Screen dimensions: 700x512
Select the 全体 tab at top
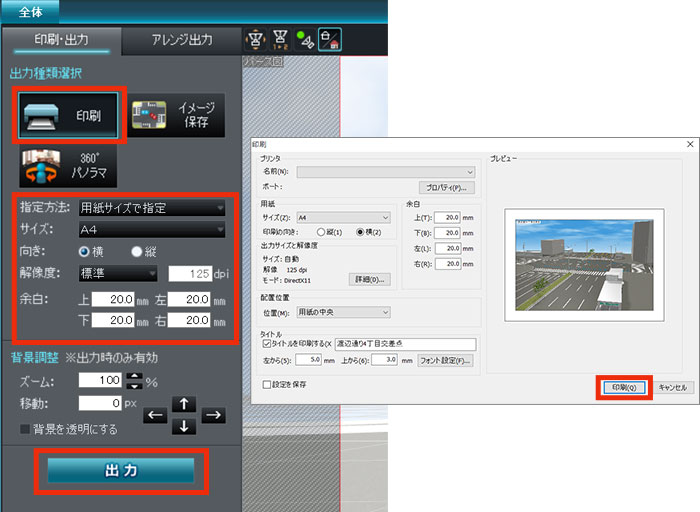[30, 11]
